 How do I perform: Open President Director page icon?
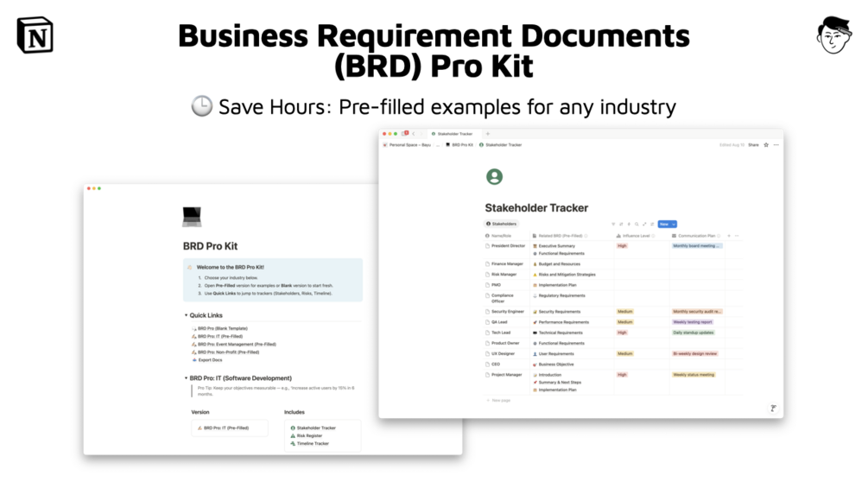pyautogui.click(x=488, y=245)
